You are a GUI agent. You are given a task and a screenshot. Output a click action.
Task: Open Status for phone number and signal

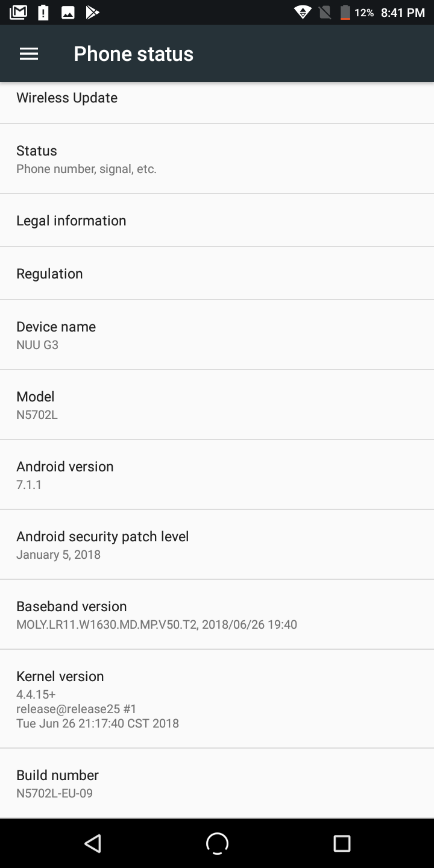pyautogui.click(x=217, y=159)
